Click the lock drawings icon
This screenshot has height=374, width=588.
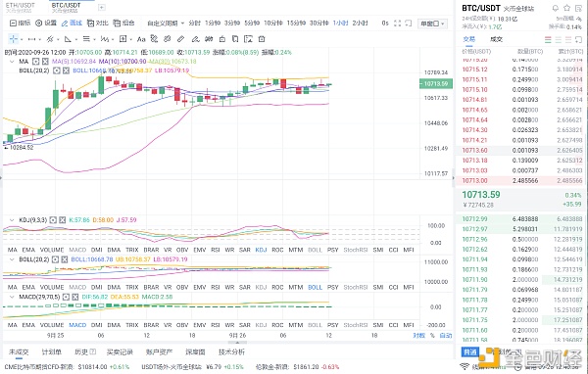click(x=222, y=39)
